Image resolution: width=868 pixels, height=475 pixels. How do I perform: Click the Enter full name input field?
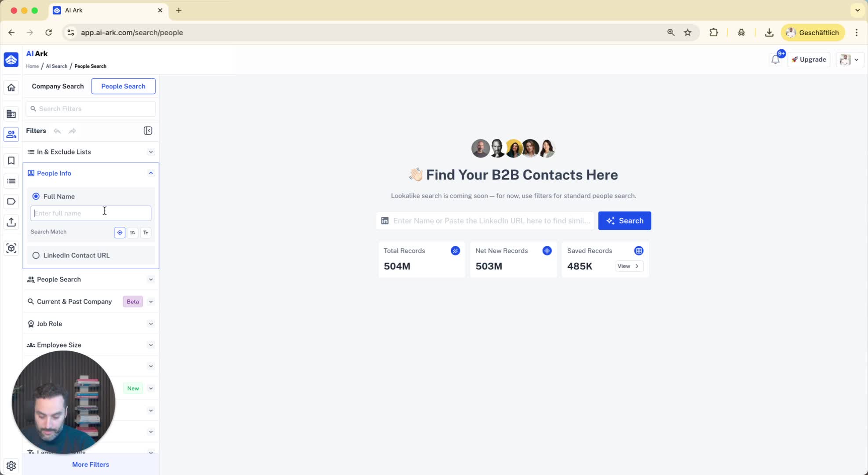point(91,213)
